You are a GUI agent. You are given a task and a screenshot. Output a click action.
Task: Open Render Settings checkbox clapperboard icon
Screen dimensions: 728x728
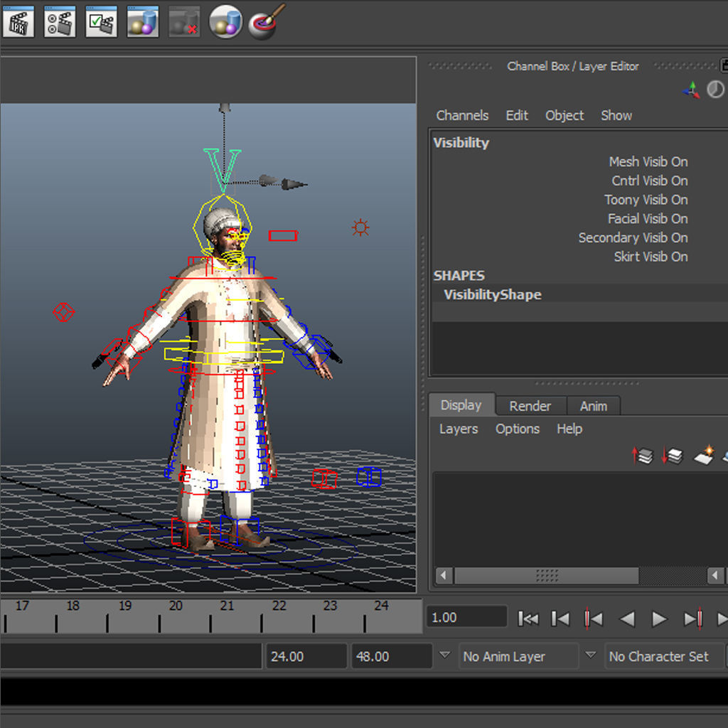click(101, 21)
